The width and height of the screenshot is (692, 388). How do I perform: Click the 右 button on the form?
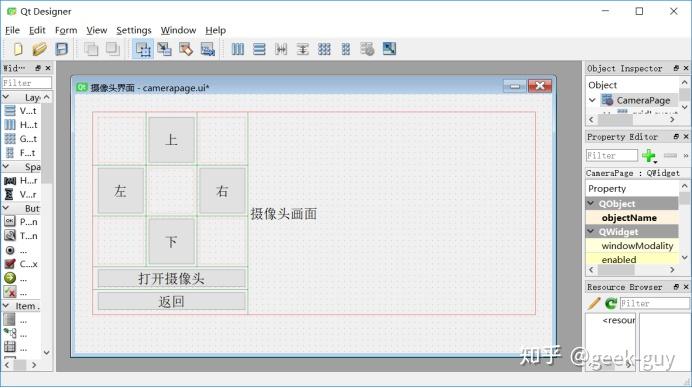click(x=222, y=191)
